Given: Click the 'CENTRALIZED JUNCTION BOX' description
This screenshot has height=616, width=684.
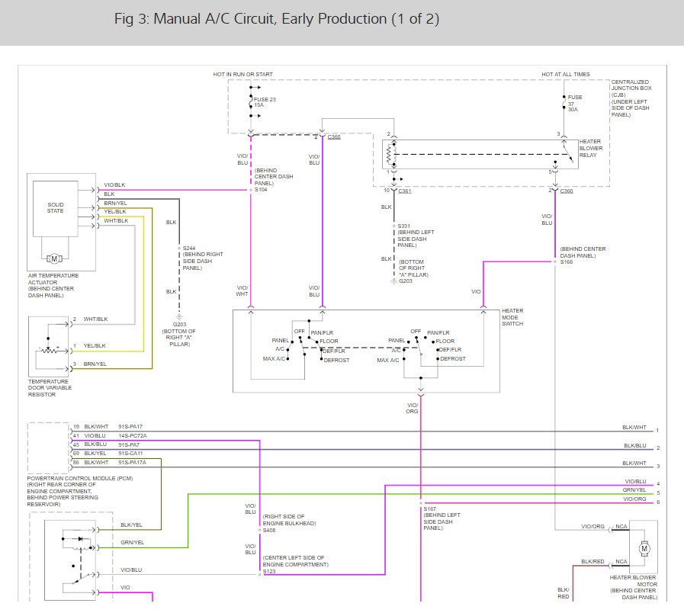Looking at the screenshot, I should point(631,98).
